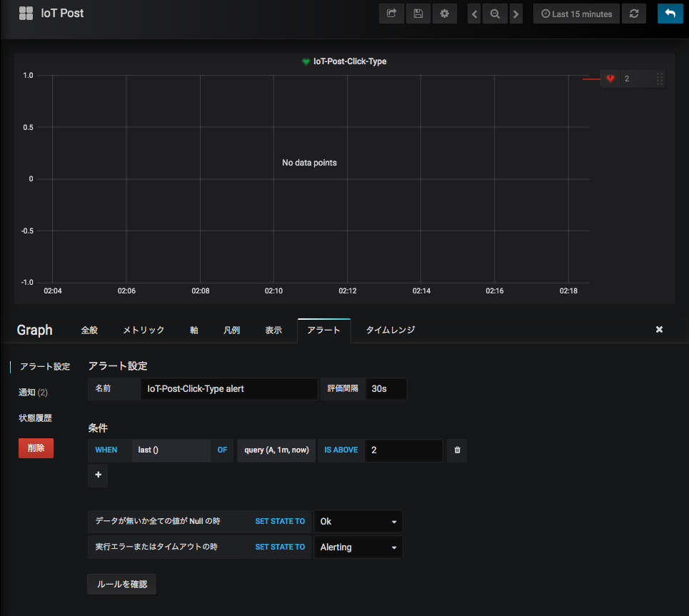The height and width of the screenshot is (616, 689).
Task: Open 通知 (2) in the side menu
Action: coord(33,393)
